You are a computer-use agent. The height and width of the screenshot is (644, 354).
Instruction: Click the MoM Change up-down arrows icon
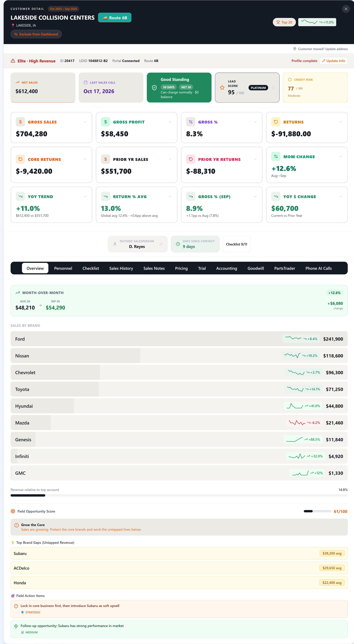click(x=276, y=157)
